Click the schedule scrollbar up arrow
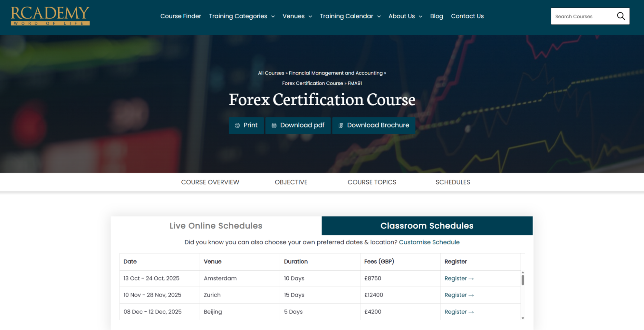The image size is (644, 330). pyautogui.click(x=523, y=272)
